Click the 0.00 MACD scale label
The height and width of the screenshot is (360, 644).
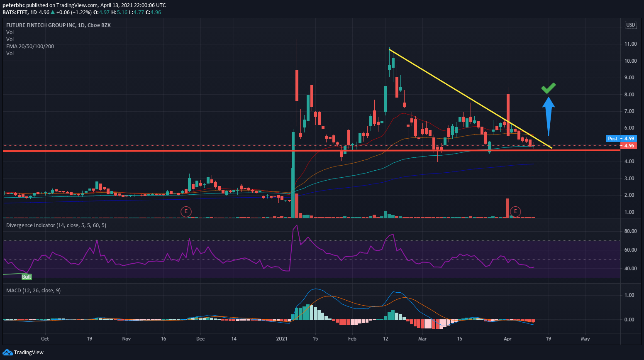click(629, 320)
